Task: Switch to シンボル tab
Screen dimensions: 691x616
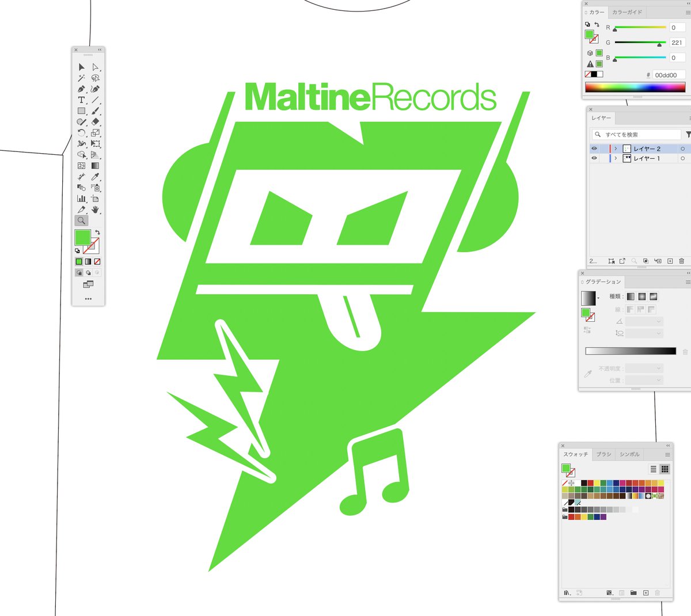Action: pyautogui.click(x=629, y=454)
